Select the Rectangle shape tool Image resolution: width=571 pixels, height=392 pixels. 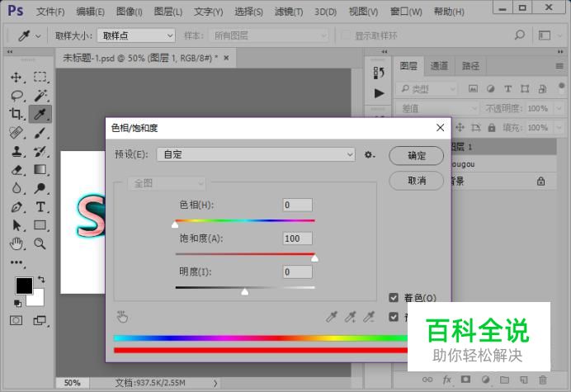(40, 225)
